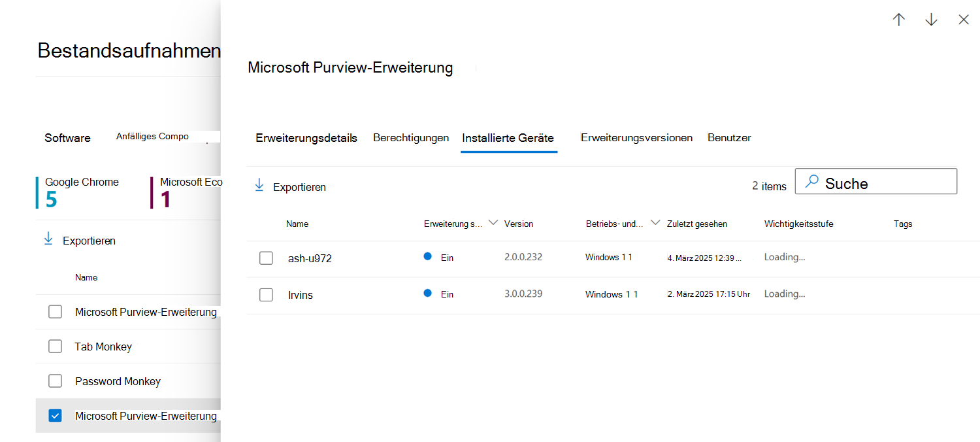Image resolution: width=980 pixels, height=442 pixels.
Task: Open the Berechtigungen tab
Action: tap(411, 138)
